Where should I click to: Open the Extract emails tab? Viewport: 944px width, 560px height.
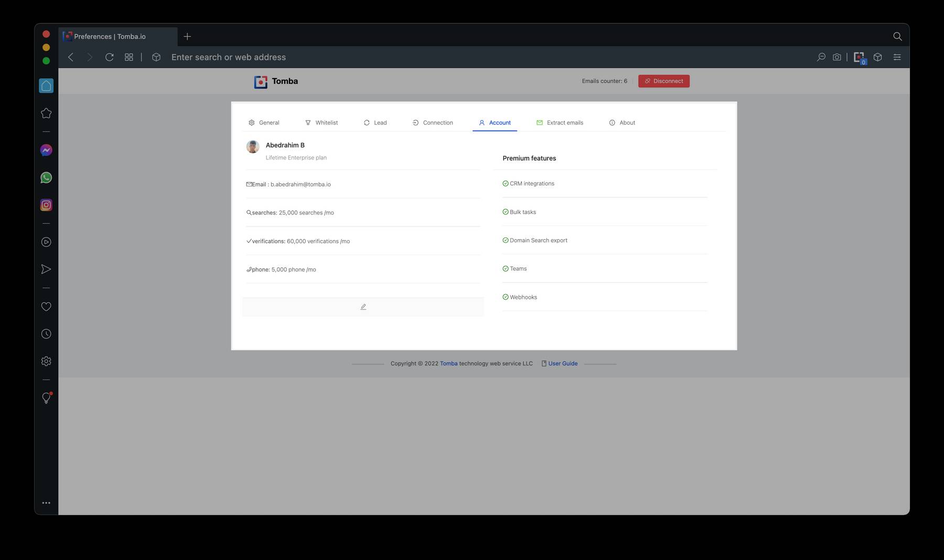560,123
